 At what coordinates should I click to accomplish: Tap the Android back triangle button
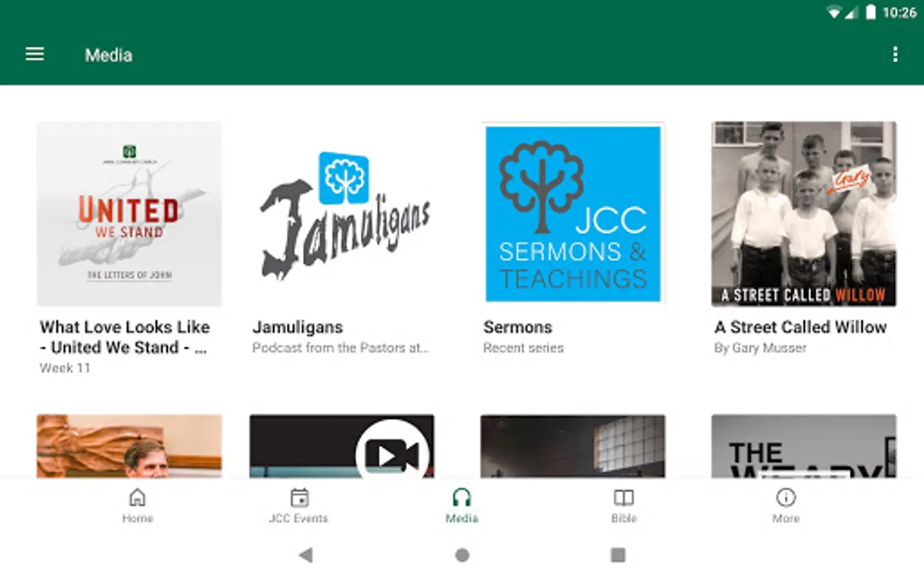point(306,555)
